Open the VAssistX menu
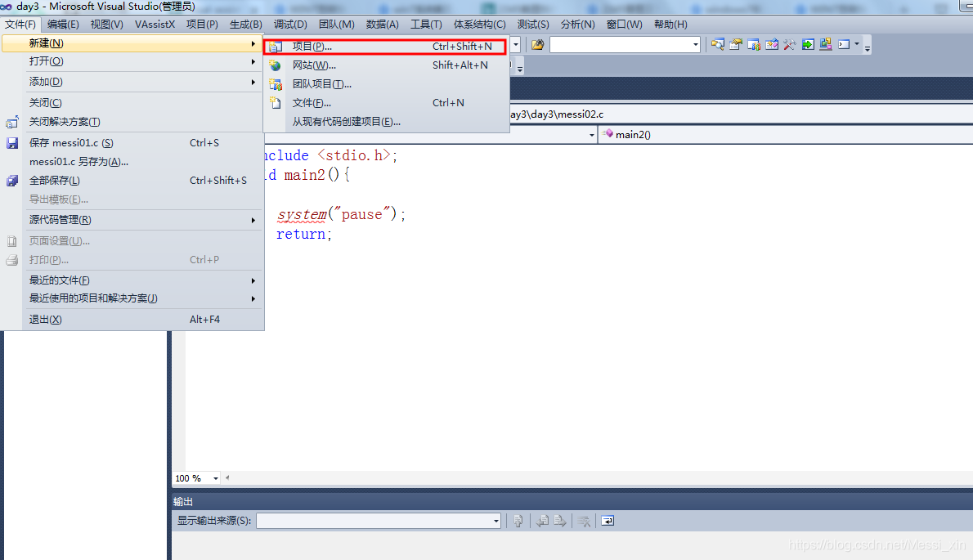The height and width of the screenshot is (560, 973). tap(155, 25)
